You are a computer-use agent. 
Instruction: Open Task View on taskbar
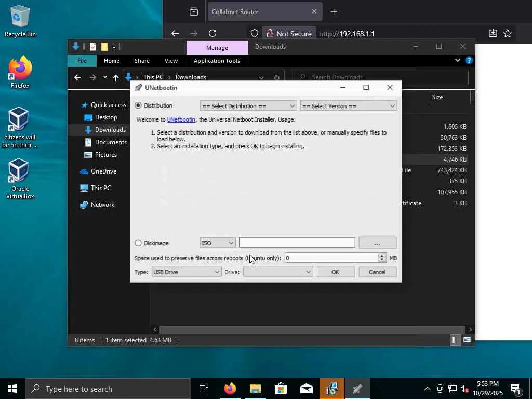[204, 389]
